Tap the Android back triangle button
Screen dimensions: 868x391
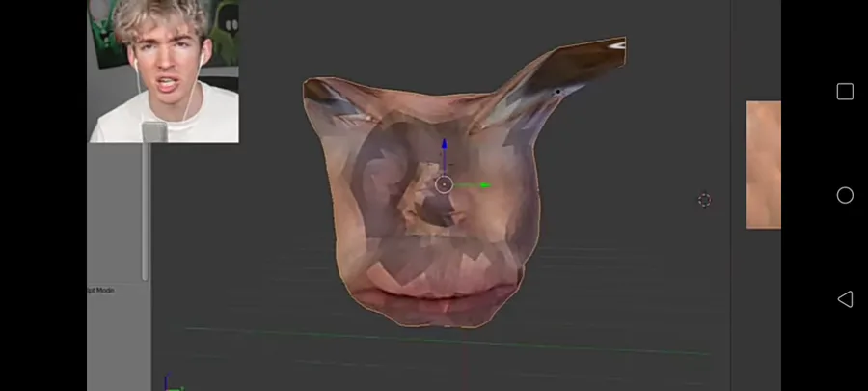point(845,299)
